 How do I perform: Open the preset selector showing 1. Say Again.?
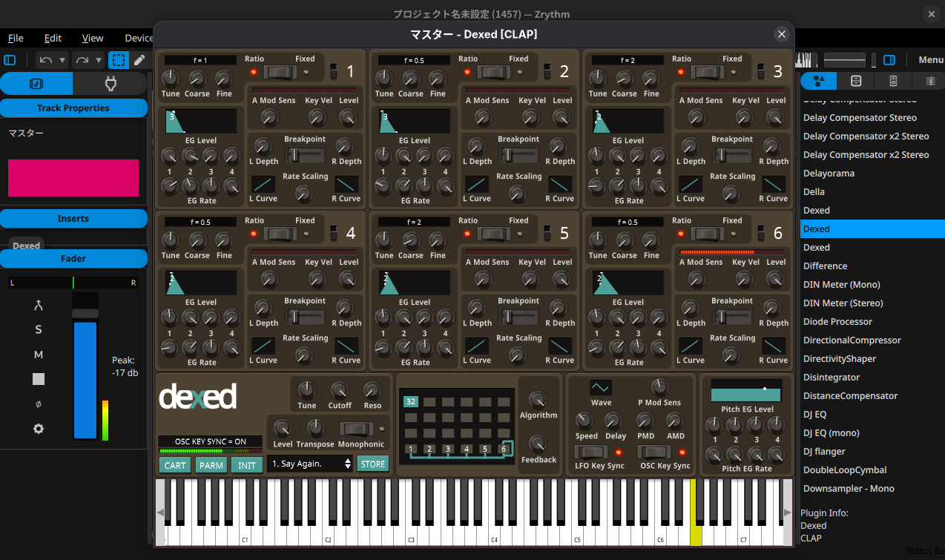click(311, 464)
